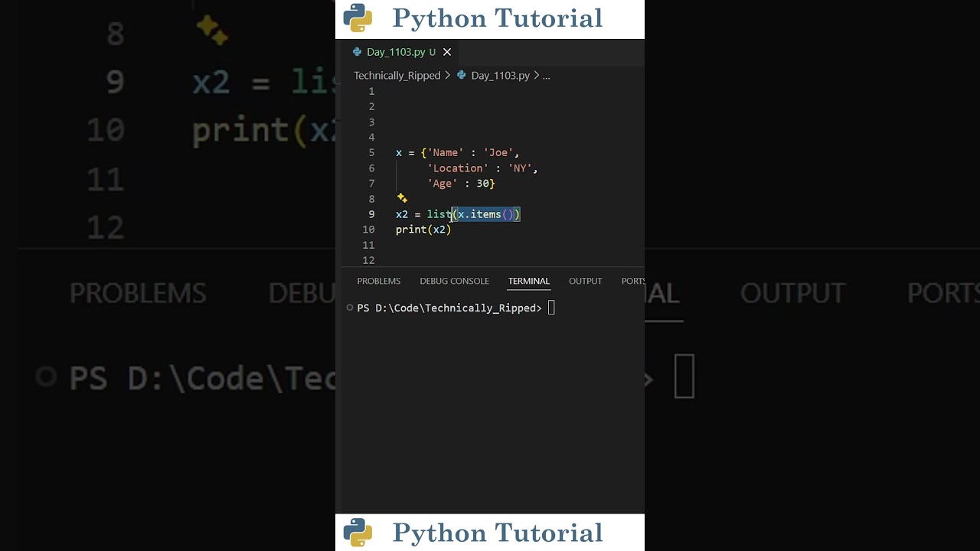
Task: Click line number 9 in the gutter
Action: 371,214
